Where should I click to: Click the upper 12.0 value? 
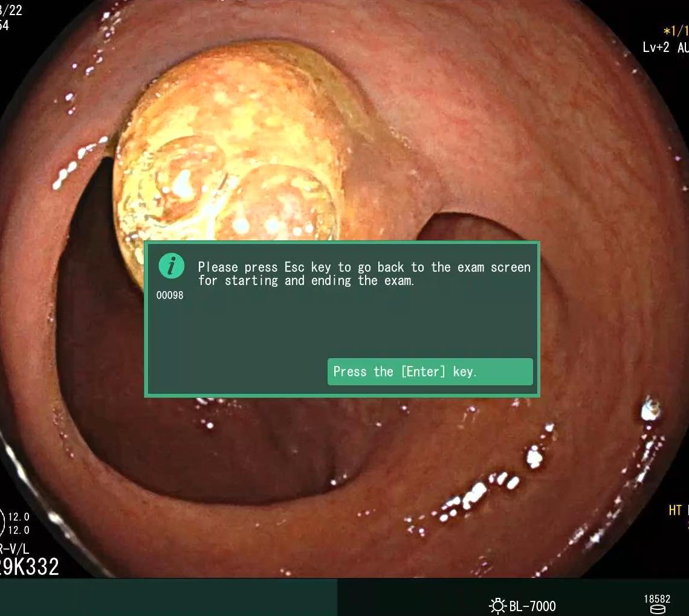coord(19,517)
